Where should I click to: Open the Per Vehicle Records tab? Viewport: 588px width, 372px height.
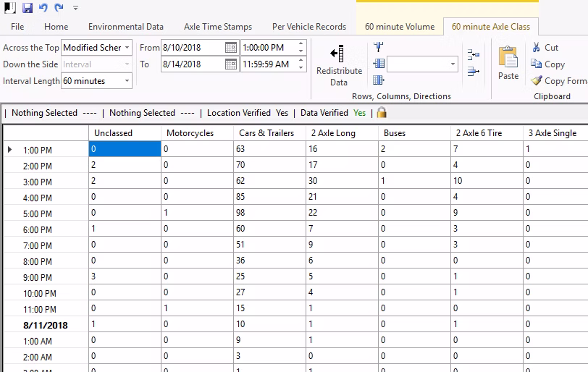tap(309, 27)
